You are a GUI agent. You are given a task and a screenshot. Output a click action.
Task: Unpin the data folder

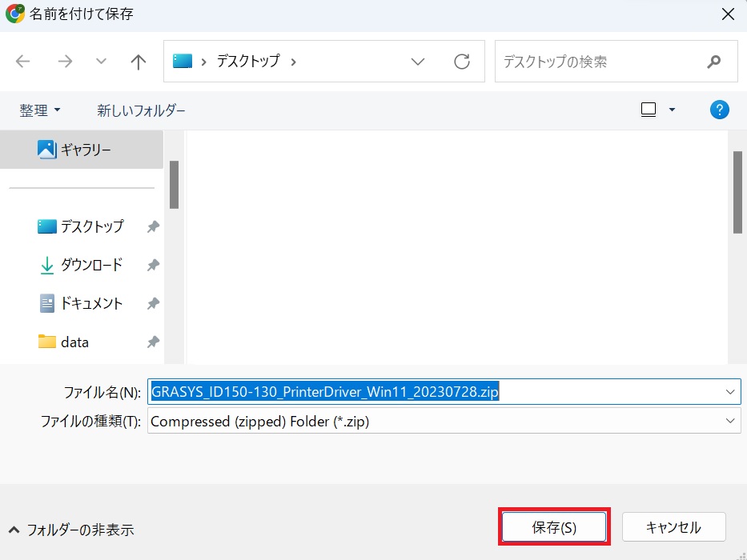coord(152,342)
